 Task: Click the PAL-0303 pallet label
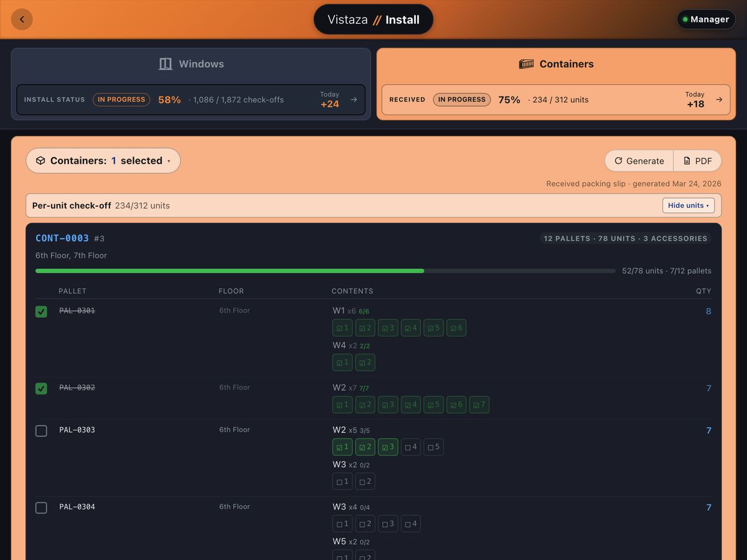coord(77,430)
